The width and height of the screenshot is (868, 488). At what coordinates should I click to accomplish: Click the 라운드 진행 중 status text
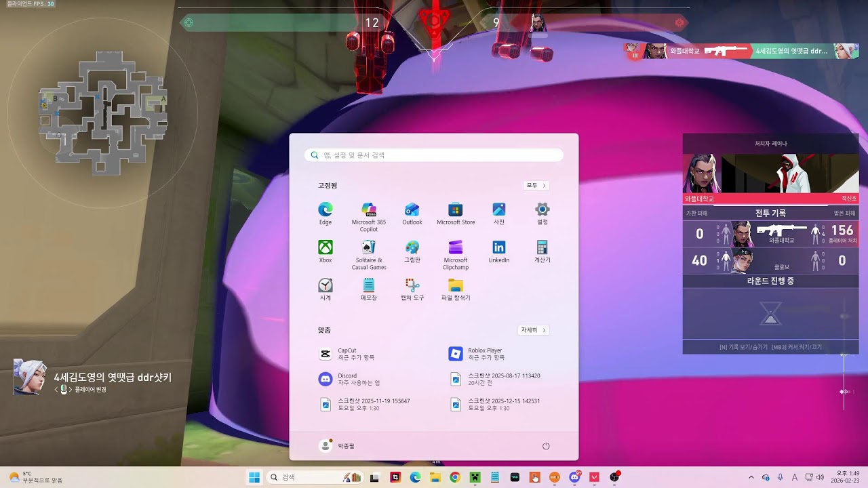(x=770, y=281)
